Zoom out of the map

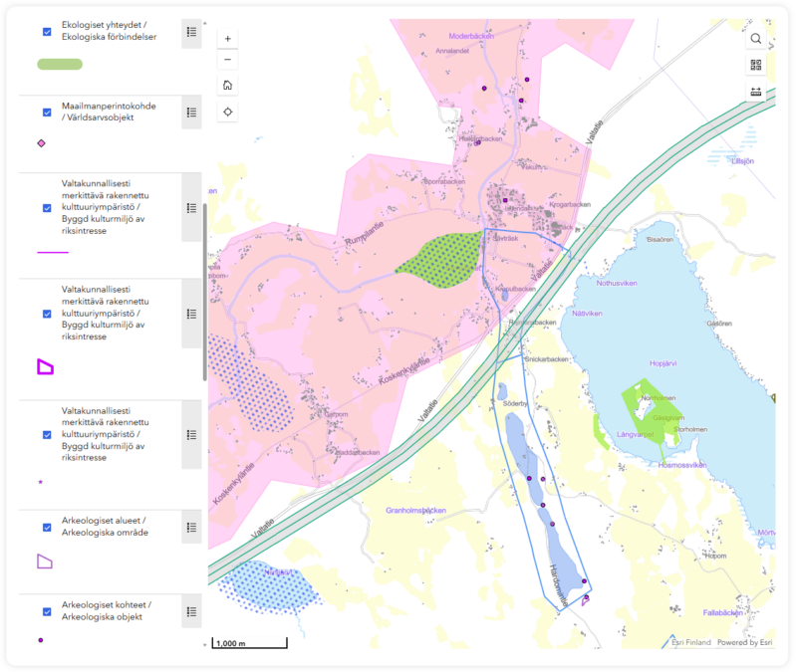coord(228,61)
